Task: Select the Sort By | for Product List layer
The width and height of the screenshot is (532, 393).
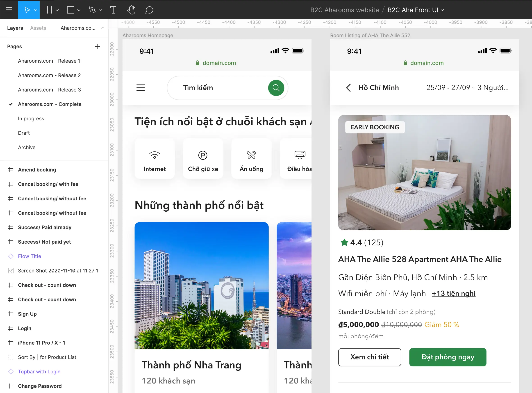Action: tap(47, 357)
